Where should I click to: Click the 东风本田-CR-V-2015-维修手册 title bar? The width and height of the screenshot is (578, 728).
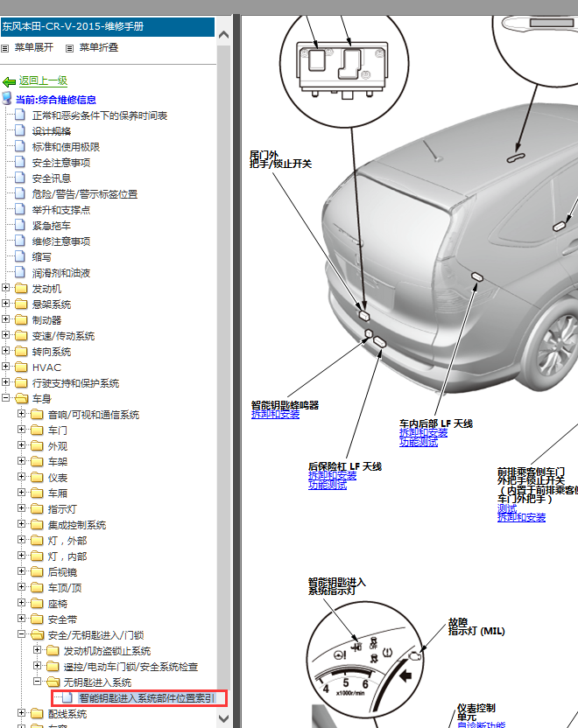click(x=108, y=27)
